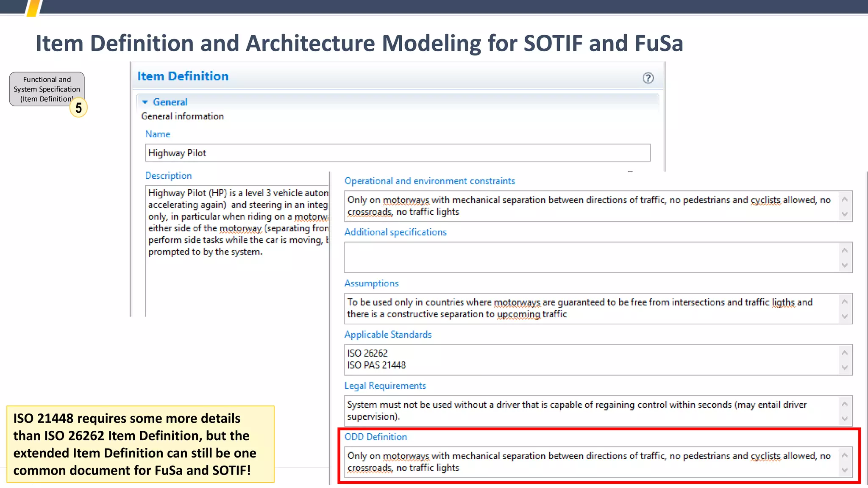868x488 pixels.
Task: Click the slide title about SOTIF and FuSa
Action: click(x=359, y=43)
